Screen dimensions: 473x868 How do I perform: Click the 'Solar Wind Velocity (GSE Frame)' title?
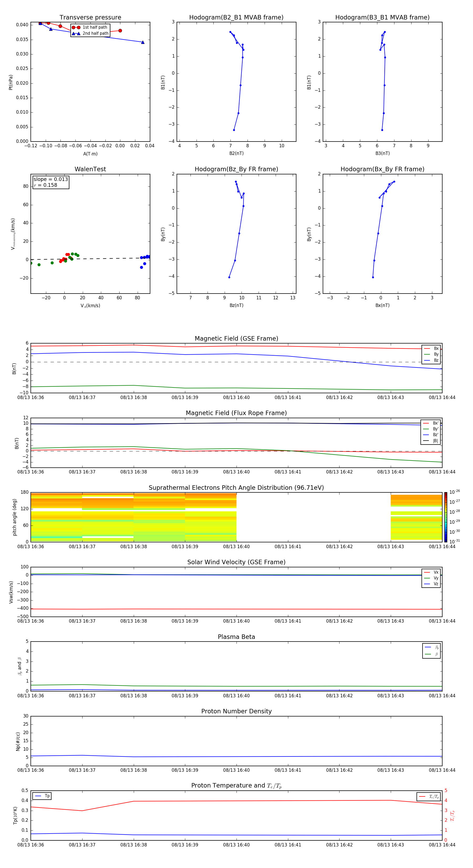236,562
